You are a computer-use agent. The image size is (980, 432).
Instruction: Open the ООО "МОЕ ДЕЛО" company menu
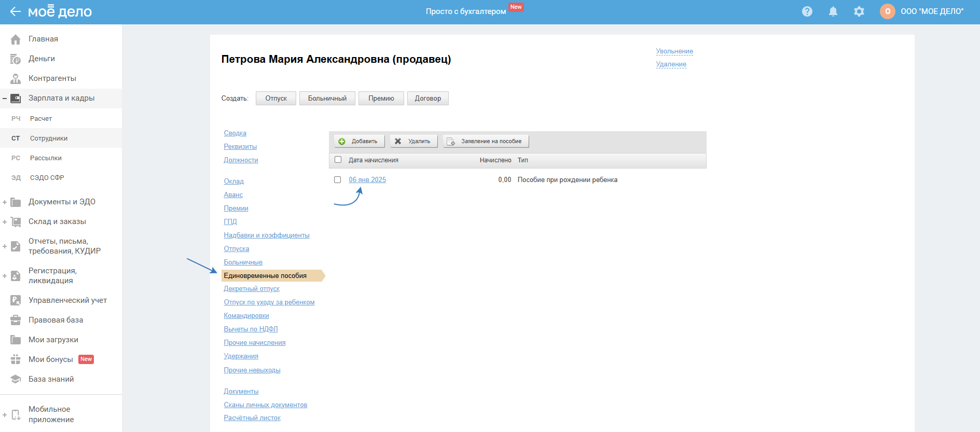pyautogui.click(x=932, y=11)
